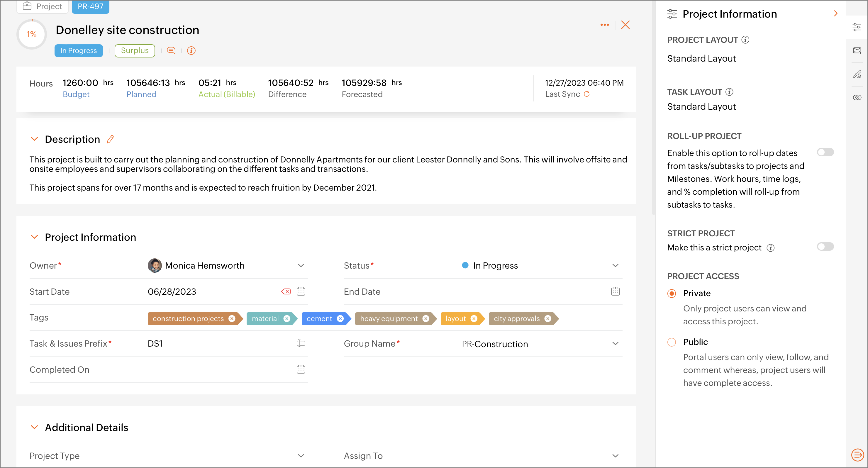
Task: Remove the cement tag
Action: (x=340, y=319)
